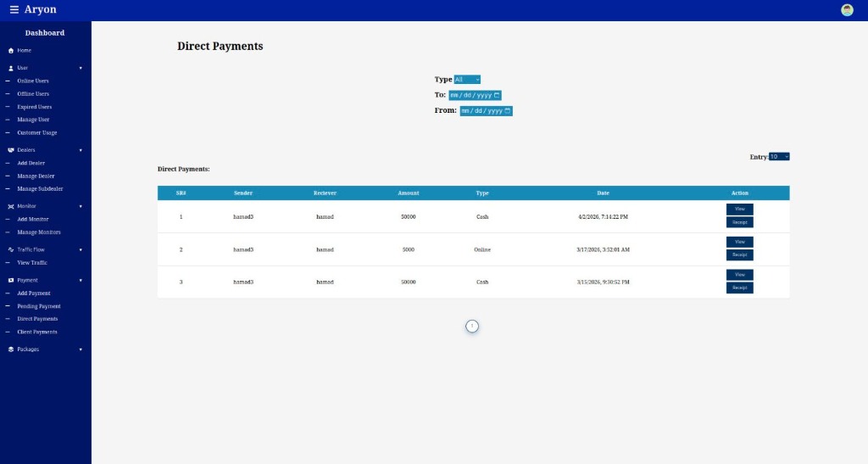Open the Entry count dropdown
The width and height of the screenshot is (868, 464).
[779, 157]
